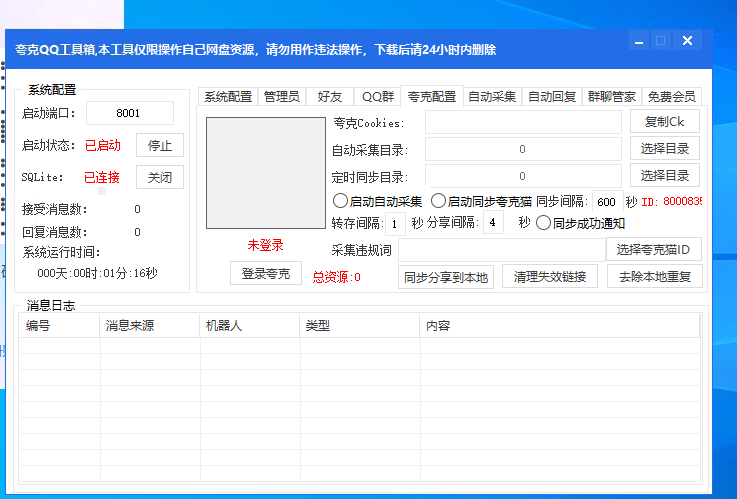The width and height of the screenshot is (737, 499).
Task: Go to the QQ群 tab
Action: 378,97
